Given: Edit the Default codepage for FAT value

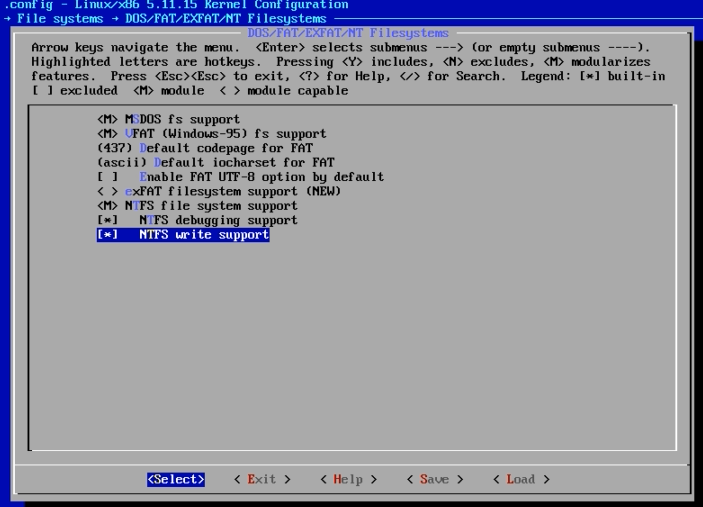Looking at the screenshot, I should point(205,148).
